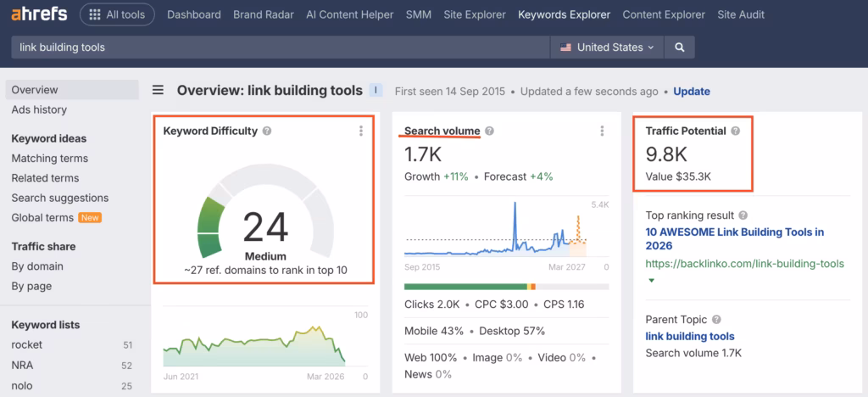Toggle the hamburger sidebar menu icon
The width and height of the screenshot is (868, 397).
[x=159, y=90]
